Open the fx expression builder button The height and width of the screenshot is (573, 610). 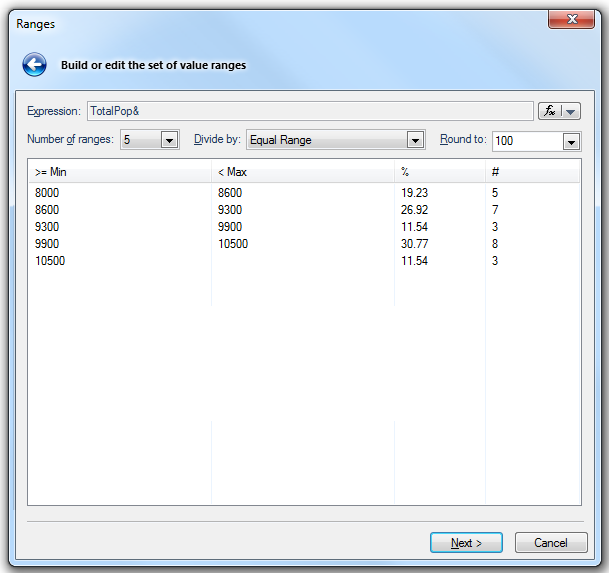coord(551,111)
